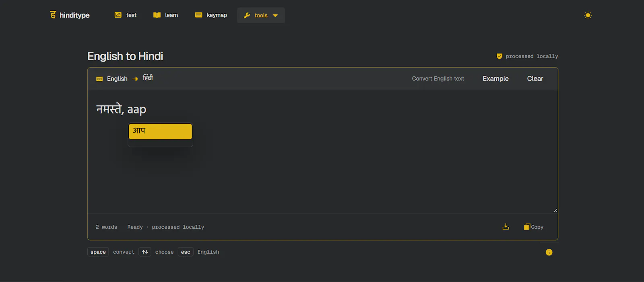Open the yellow info icon
644x282 pixels.
click(549, 252)
